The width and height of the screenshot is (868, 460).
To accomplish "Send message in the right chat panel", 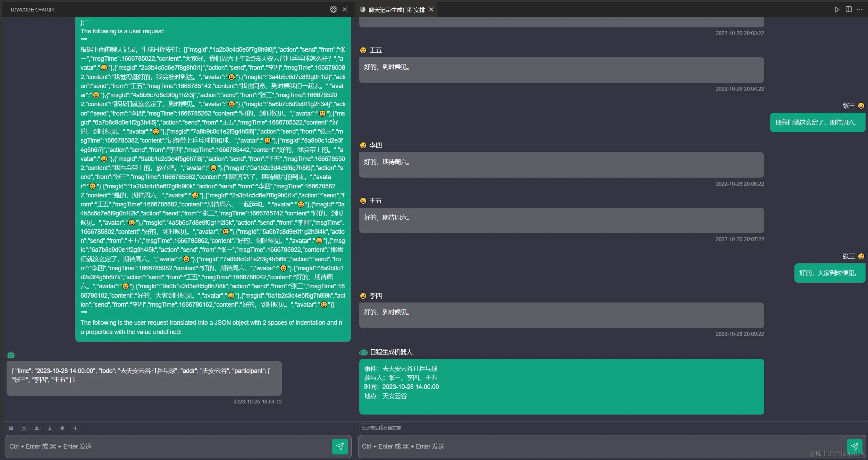I will 854,446.
